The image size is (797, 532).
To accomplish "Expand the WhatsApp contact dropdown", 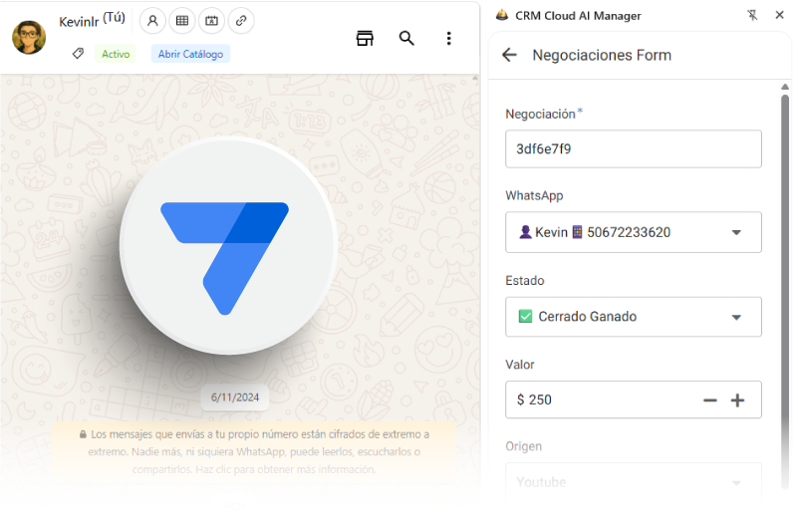I will [634, 232].
